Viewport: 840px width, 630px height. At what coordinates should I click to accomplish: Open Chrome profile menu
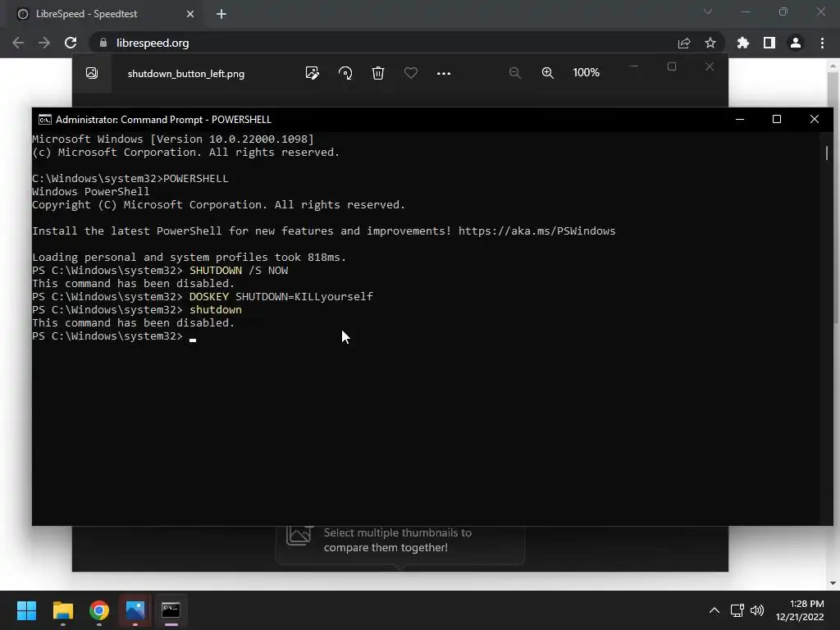coord(796,43)
